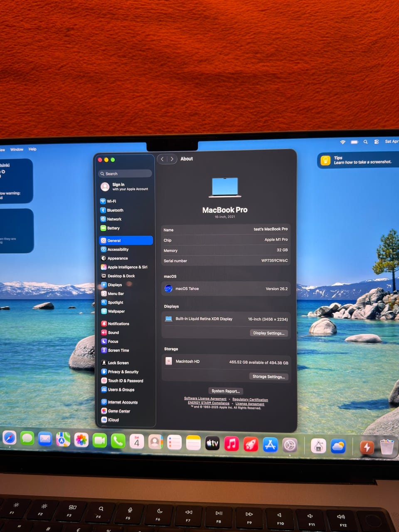This screenshot has width=399, height=532.
Task: Sign in with your Apple Account
Action: coord(125,187)
